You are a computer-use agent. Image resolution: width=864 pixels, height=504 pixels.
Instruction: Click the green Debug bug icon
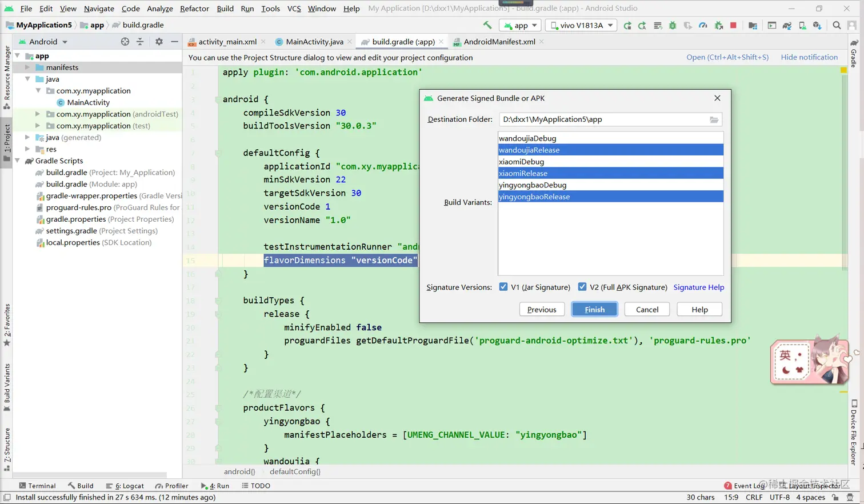673,25
